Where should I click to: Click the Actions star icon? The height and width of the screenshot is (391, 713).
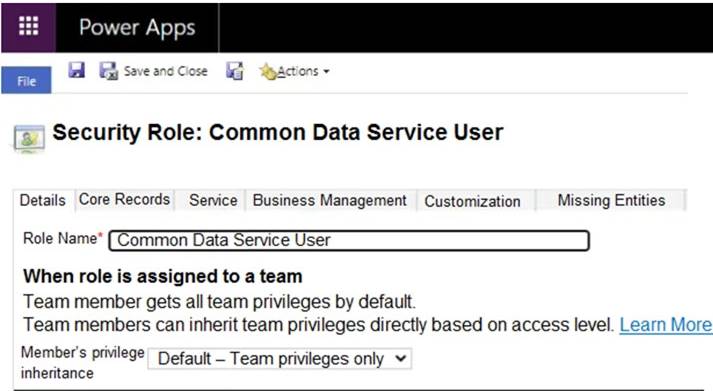pos(268,72)
